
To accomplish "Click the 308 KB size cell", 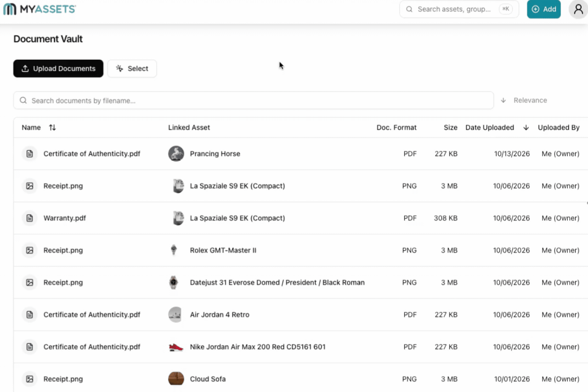I will click(446, 218).
